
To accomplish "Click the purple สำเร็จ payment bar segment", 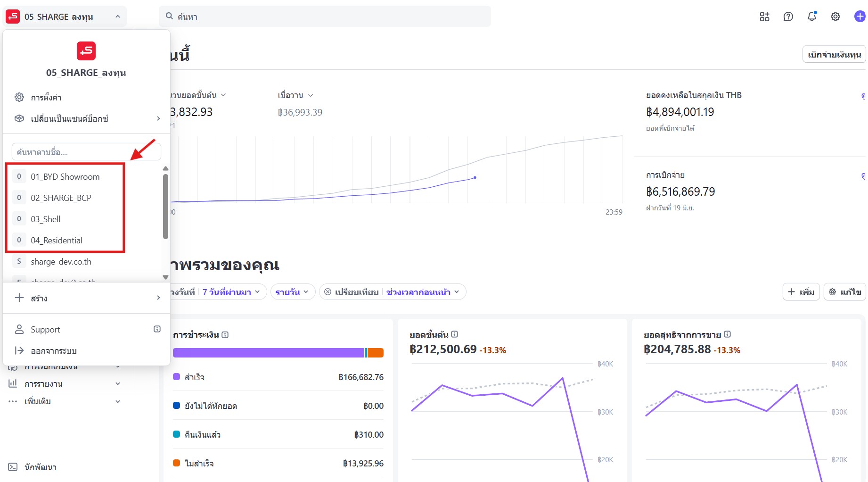I will (268, 353).
